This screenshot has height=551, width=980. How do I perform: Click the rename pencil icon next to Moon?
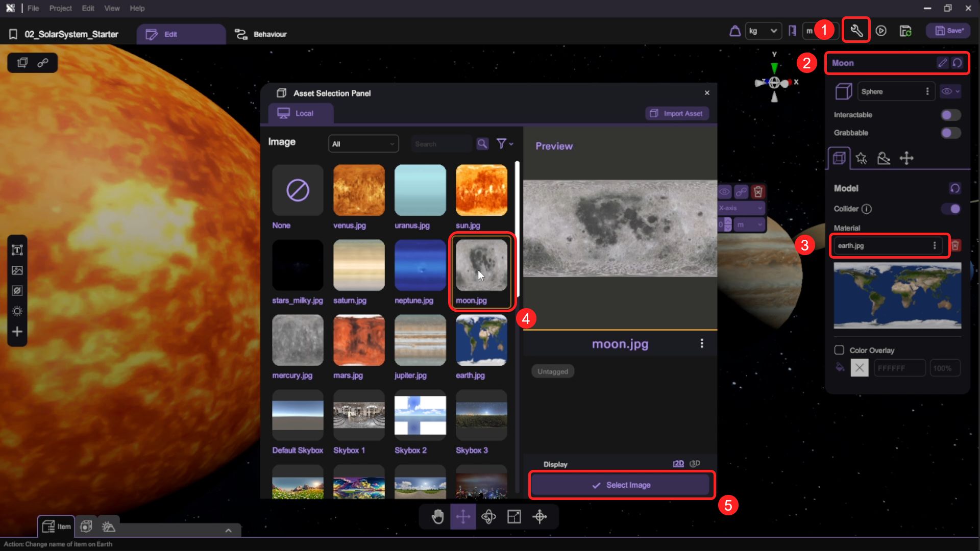[x=942, y=63]
